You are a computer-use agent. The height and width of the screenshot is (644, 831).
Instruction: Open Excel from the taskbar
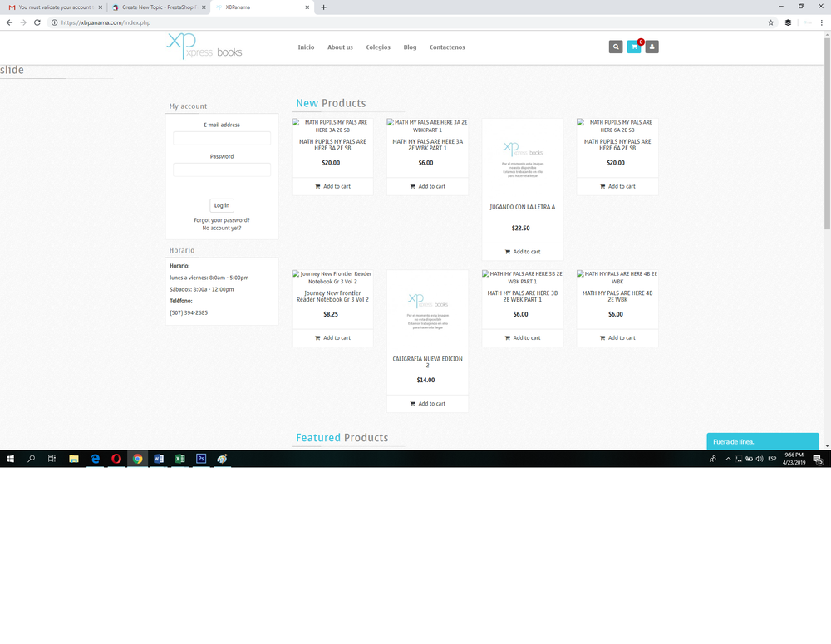(179, 458)
